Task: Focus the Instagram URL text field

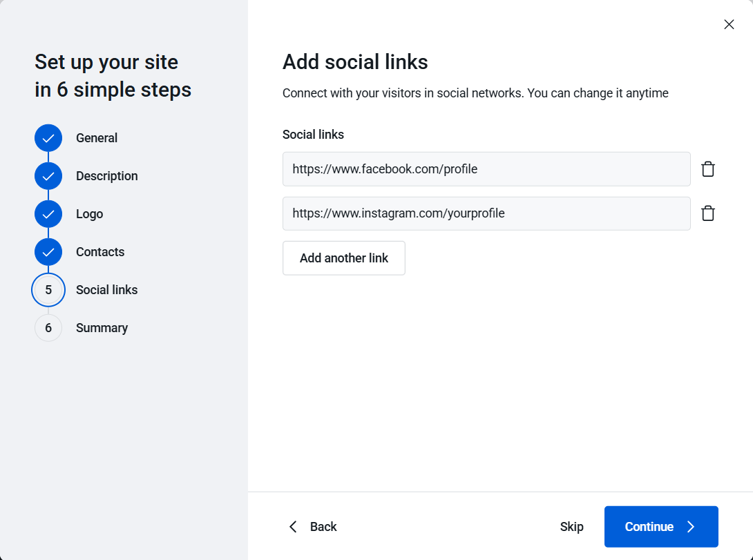Action: [x=486, y=213]
